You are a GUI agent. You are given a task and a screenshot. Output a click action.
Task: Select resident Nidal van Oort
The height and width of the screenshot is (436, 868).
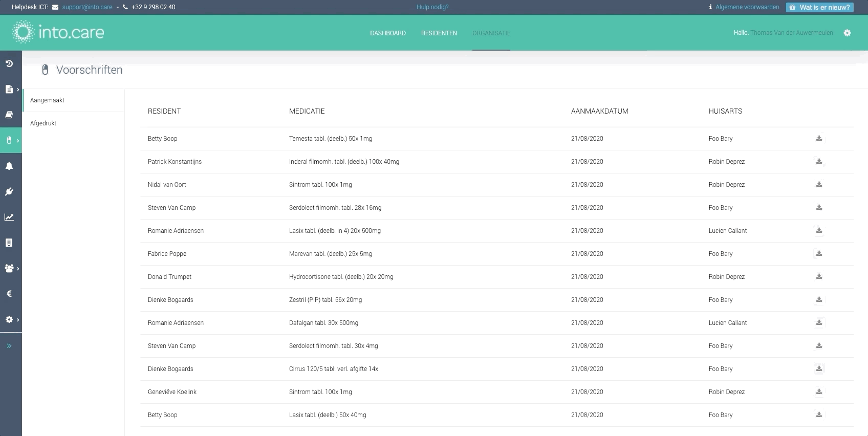tap(167, 185)
